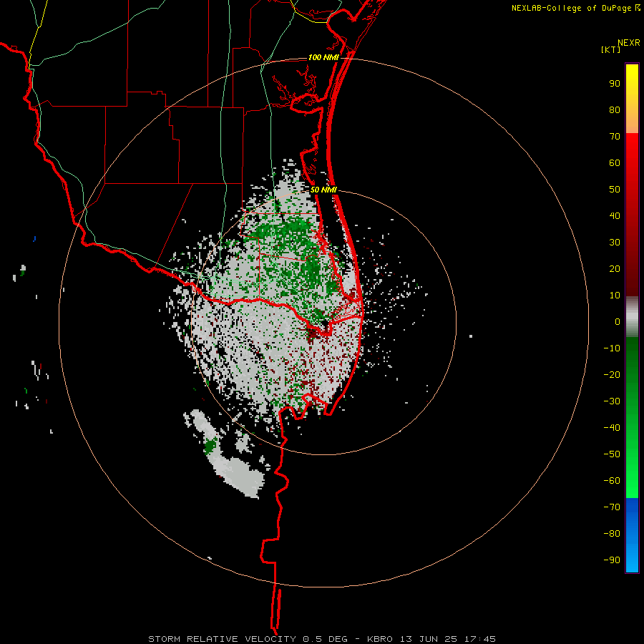Click the 40 value on the velocity scale
The height and width of the screenshot is (644, 644).
point(615,215)
